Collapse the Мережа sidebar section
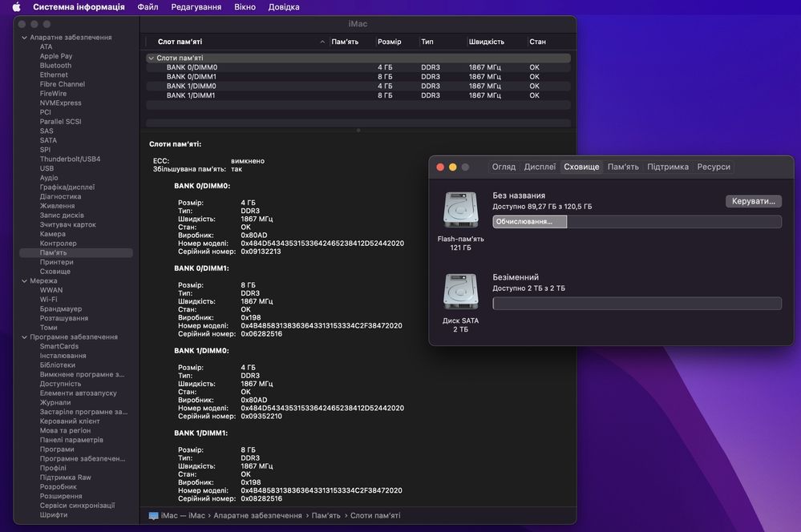This screenshot has height=532, width=801. click(x=24, y=280)
